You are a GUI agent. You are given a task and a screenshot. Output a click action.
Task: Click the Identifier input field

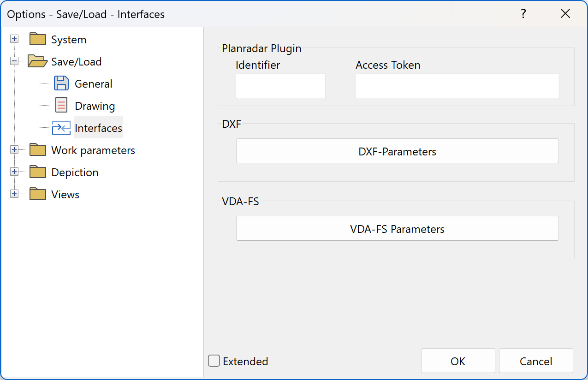[x=280, y=86]
